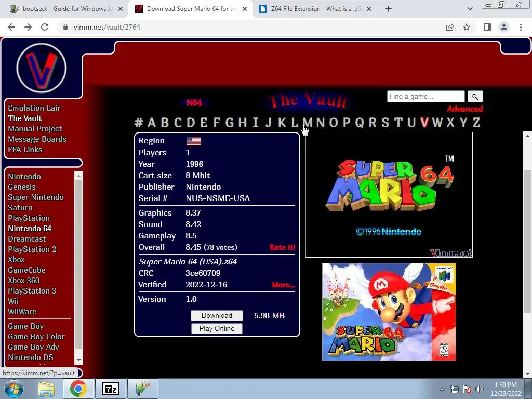This screenshot has width=532, height=399.
Task: Close the Z64 File Extension tab
Action: (x=369, y=9)
